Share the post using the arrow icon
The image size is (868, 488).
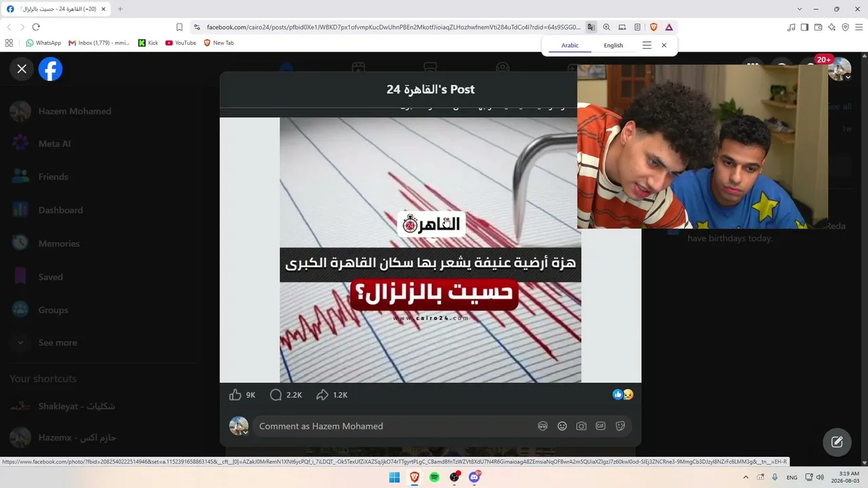coord(322,394)
